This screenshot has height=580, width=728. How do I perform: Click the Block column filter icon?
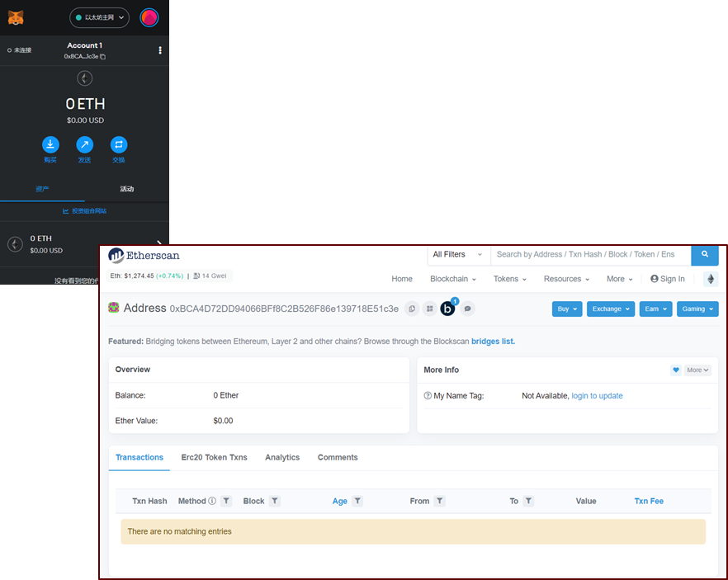point(275,501)
